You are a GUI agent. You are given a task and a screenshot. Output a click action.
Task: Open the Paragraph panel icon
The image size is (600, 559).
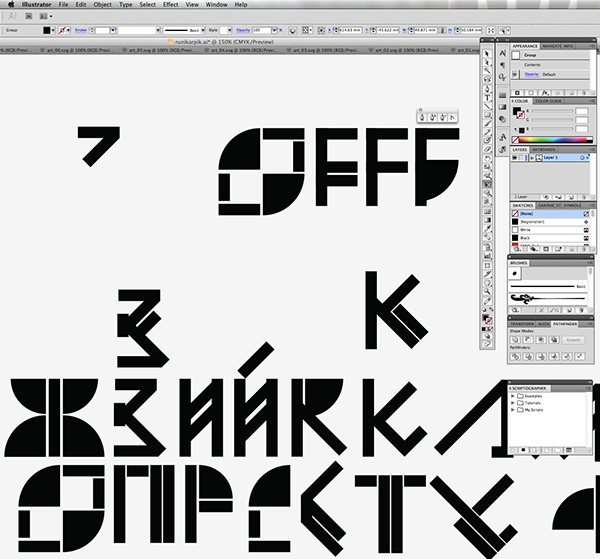[x=502, y=65]
